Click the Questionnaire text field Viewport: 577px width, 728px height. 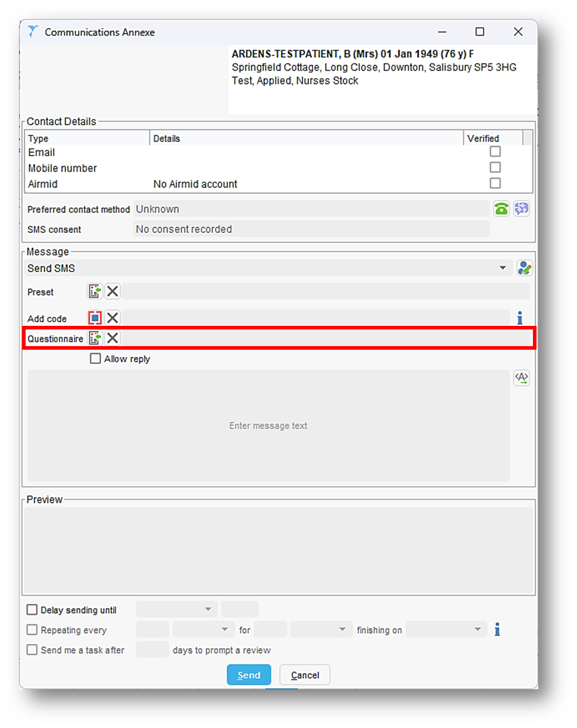click(326, 338)
